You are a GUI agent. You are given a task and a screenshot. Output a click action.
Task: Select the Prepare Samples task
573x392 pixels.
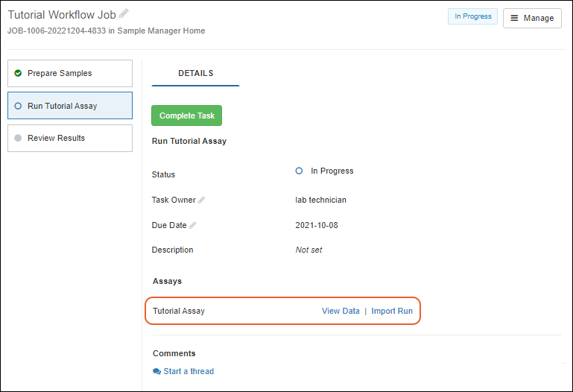click(x=69, y=73)
